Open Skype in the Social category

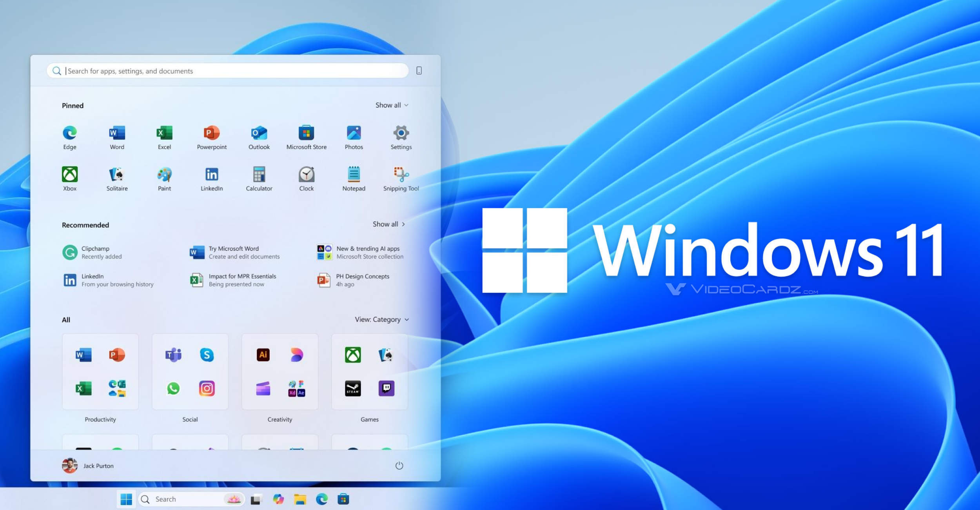(207, 355)
